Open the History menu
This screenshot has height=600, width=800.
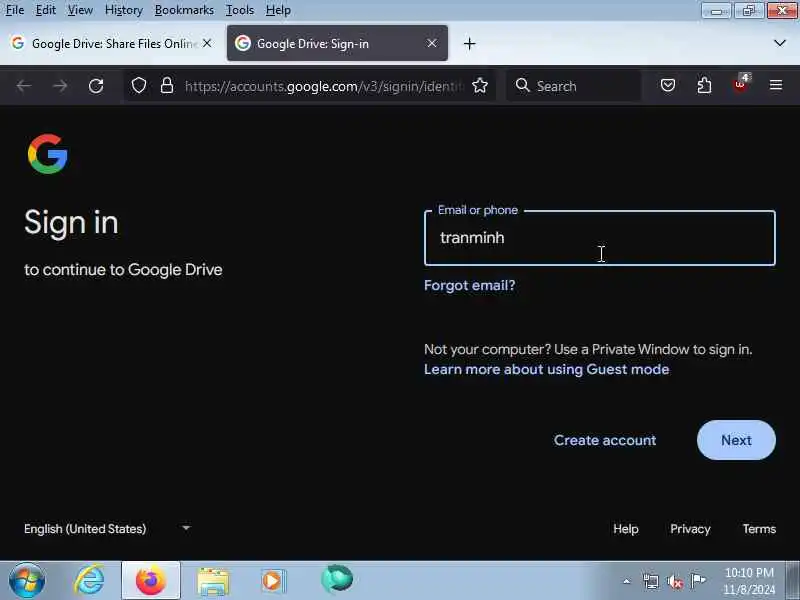[x=123, y=10]
